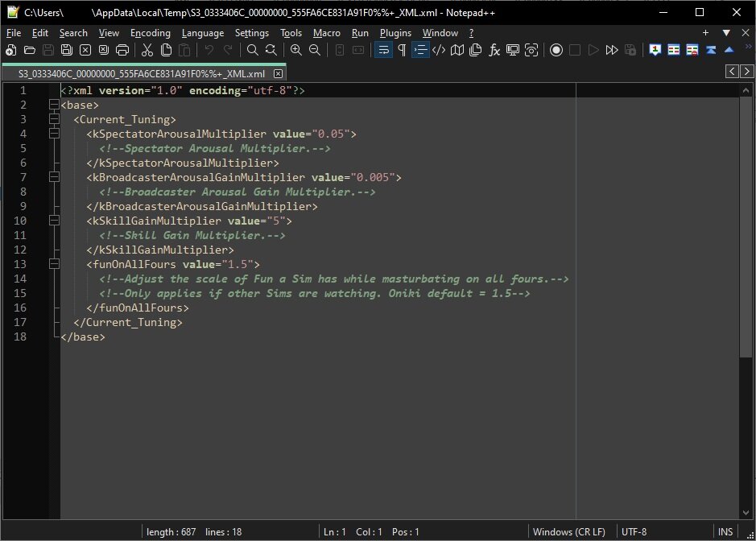
Task: Open the File menu
Action: coord(14,33)
